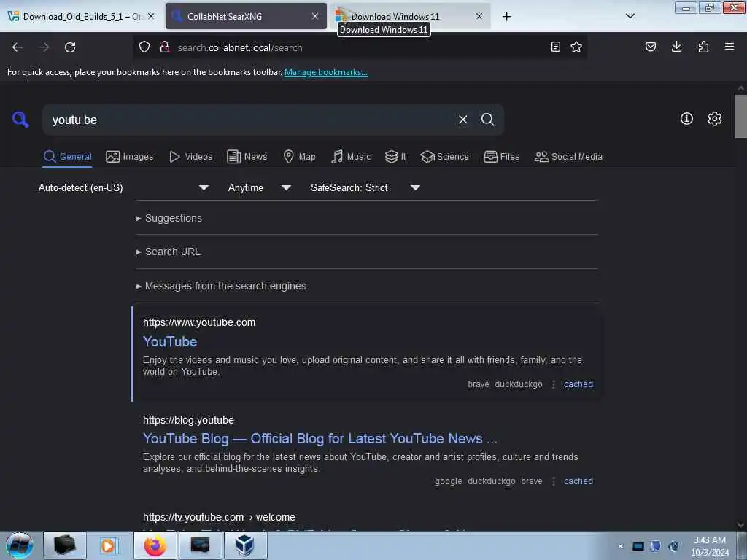
Task: Open SearXNG preferences gear
Action: pyautogui.click(x=714, y=119)
